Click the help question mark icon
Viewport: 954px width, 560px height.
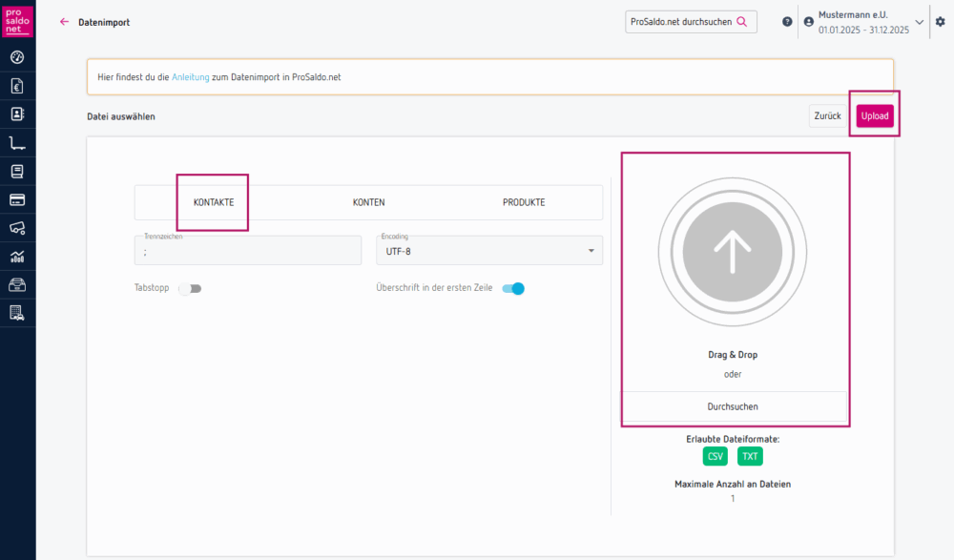pyautogui.click(x=787, y=22)
